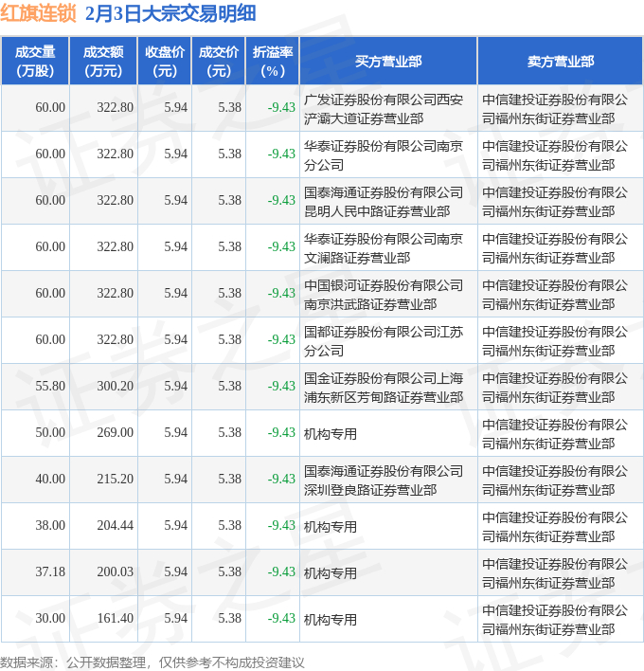Click volume value 38.00
This screenshot has height=671, width=644.
point(50,525)
